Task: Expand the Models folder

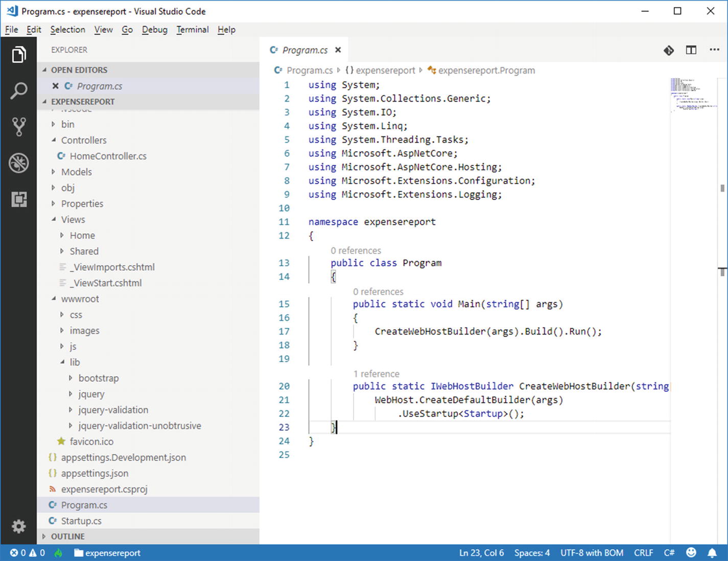Action: tap(76, 172)
